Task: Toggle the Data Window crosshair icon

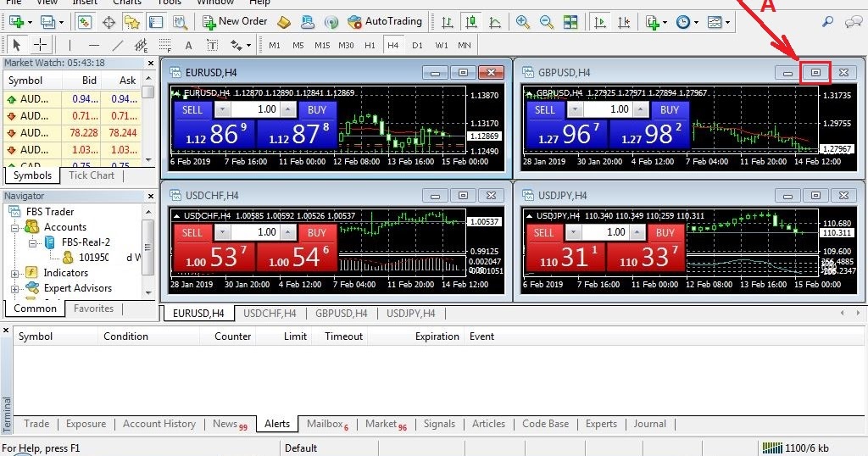Action: pyautogui.click(x=108, y=22)
